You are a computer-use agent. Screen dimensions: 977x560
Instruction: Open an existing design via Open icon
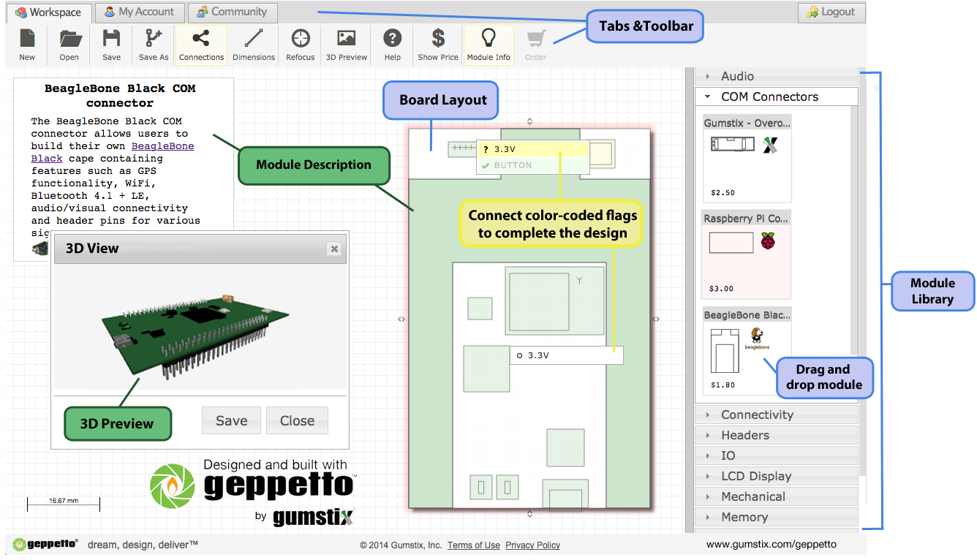click(69, 44)
